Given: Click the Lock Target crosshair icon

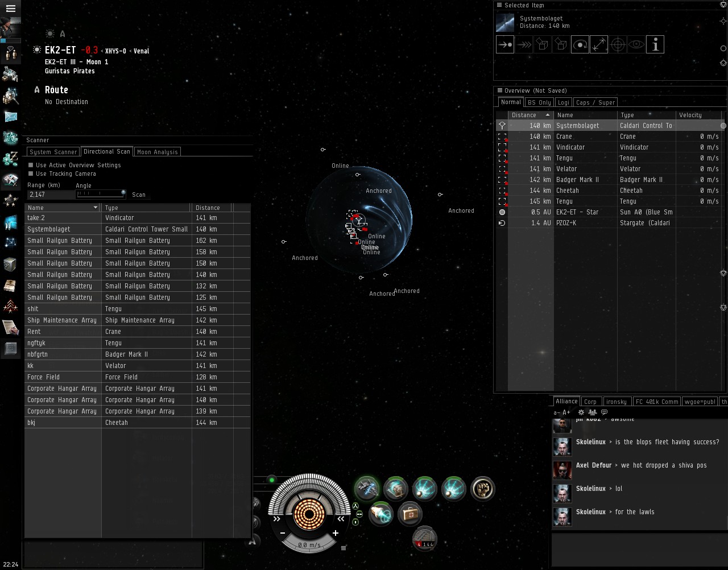Looking at the screenshot, I should tap(618, 44).
